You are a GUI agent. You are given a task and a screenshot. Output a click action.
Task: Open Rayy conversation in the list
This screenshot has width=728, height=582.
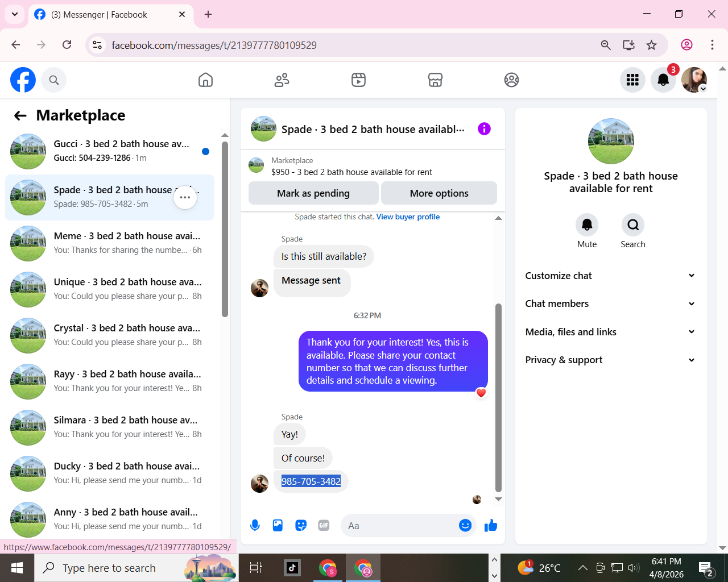tap(110, 381)
